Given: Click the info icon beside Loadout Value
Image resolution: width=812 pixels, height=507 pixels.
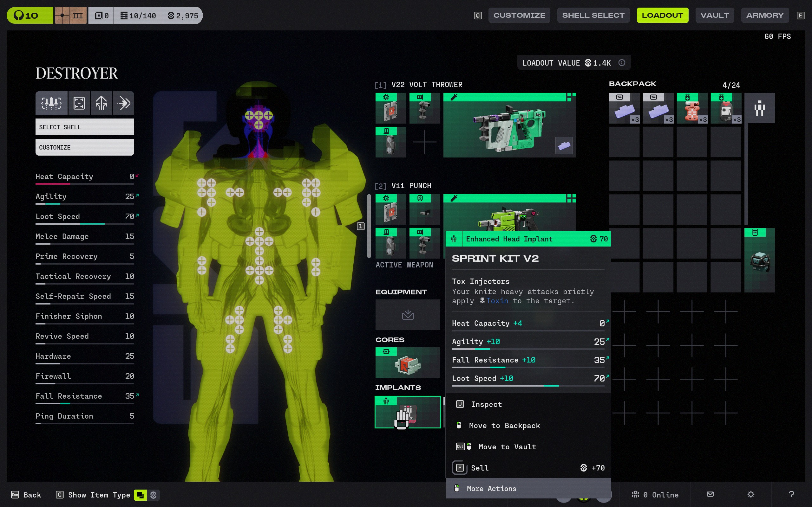Looking at the screenshot, I should (622, 63).
